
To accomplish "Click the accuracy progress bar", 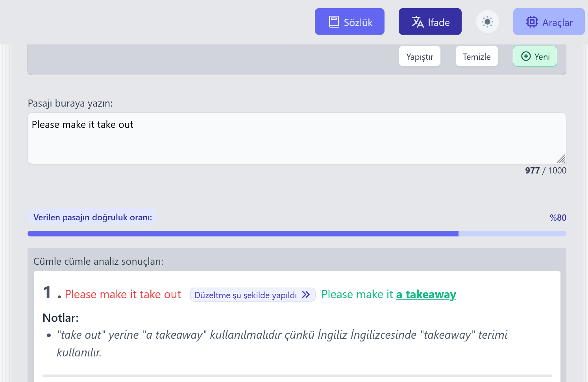I will [x=297, y=234].
